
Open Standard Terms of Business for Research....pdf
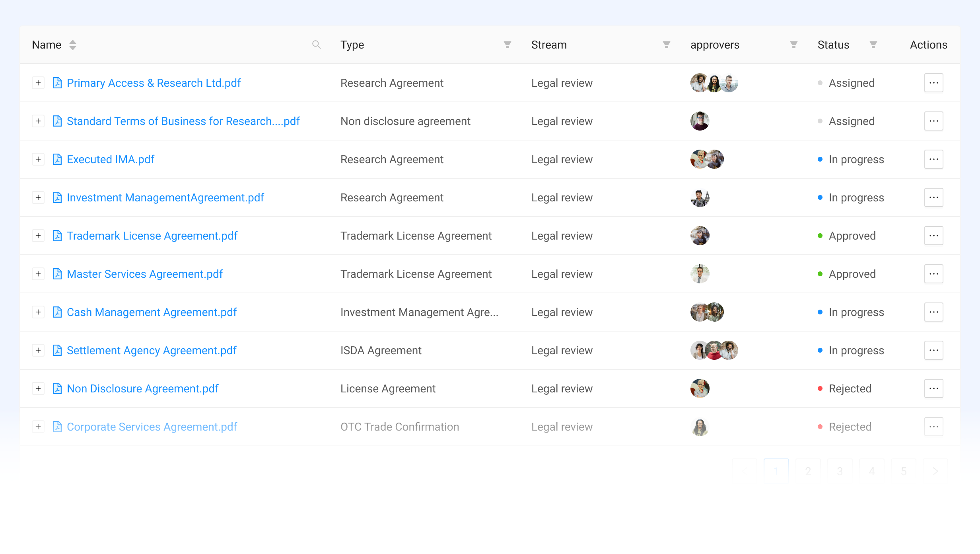click(x=183, y=121)
